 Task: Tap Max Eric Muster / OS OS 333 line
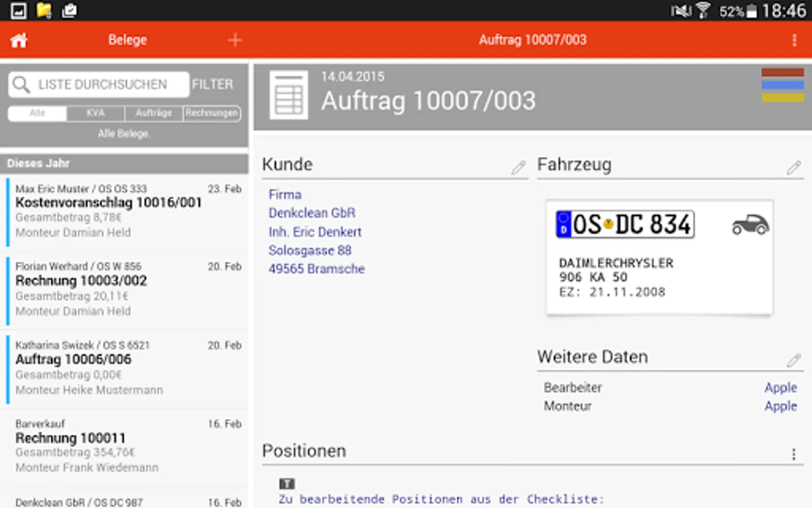[x=81, y=189]
